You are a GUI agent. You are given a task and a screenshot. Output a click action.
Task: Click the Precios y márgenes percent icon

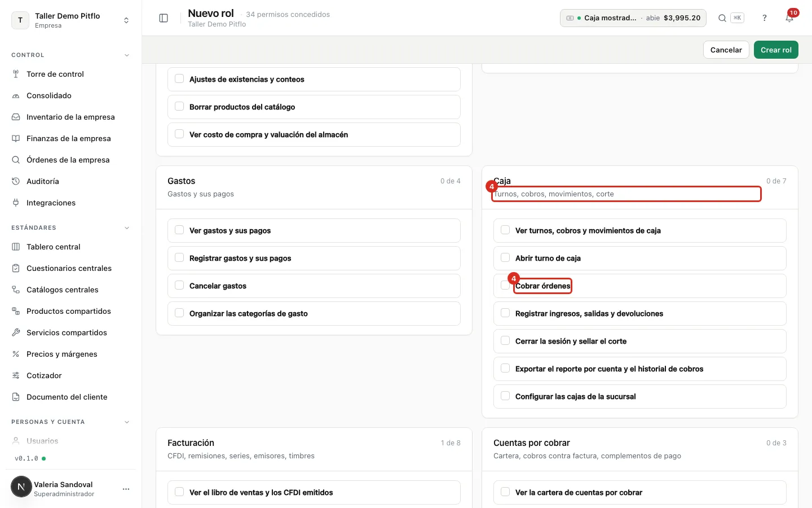pyautogui.click(x=16, y=354)
